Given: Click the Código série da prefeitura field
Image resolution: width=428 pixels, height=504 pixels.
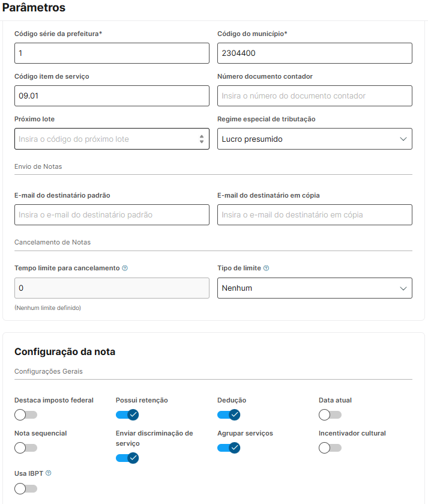Looking at the screenshot, I should click(112, 53).
